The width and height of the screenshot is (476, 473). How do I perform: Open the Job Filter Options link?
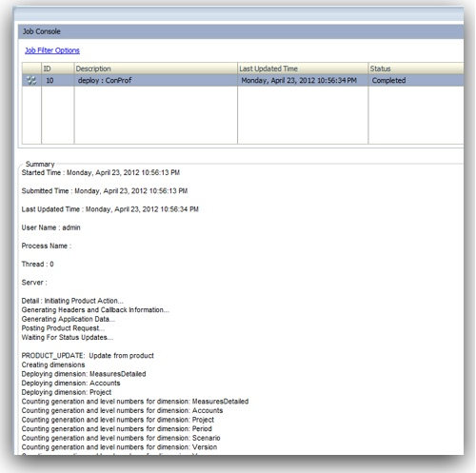tap(52, 50)
